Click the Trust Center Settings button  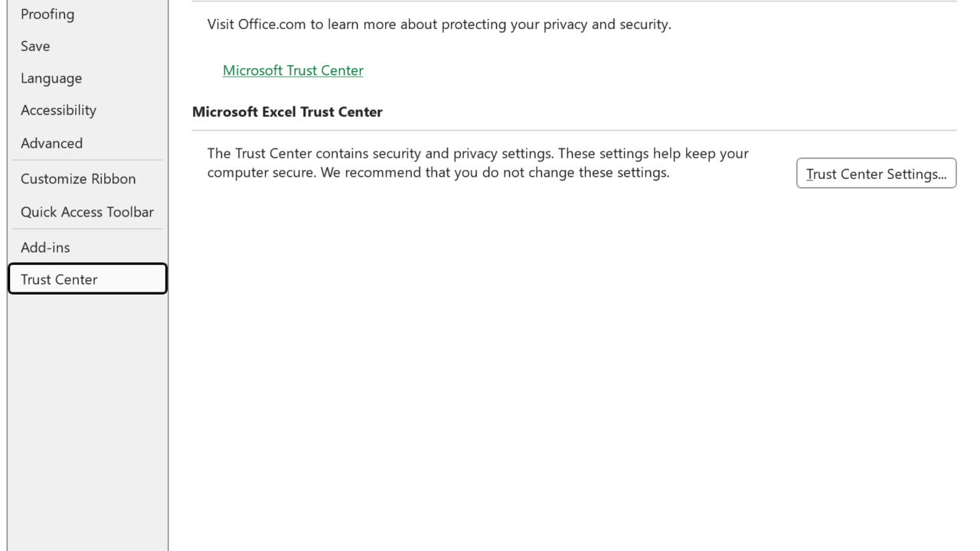[x=876, y=174]
